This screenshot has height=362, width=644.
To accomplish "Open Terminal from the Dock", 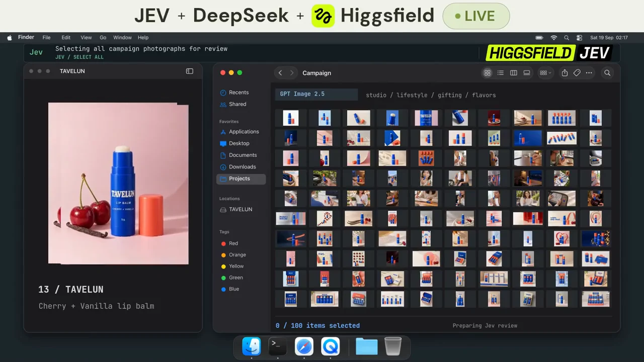I will [x=278, y=346].
